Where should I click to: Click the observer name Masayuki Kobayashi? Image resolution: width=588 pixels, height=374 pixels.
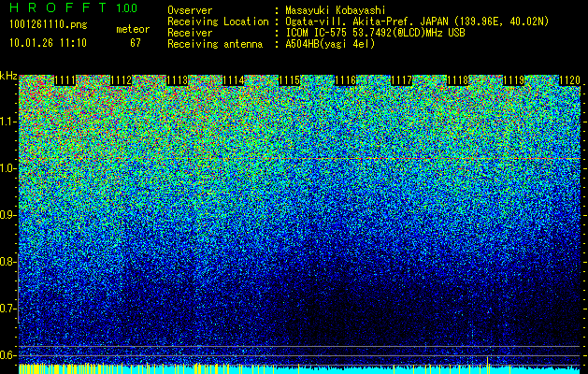click(335, 10)
